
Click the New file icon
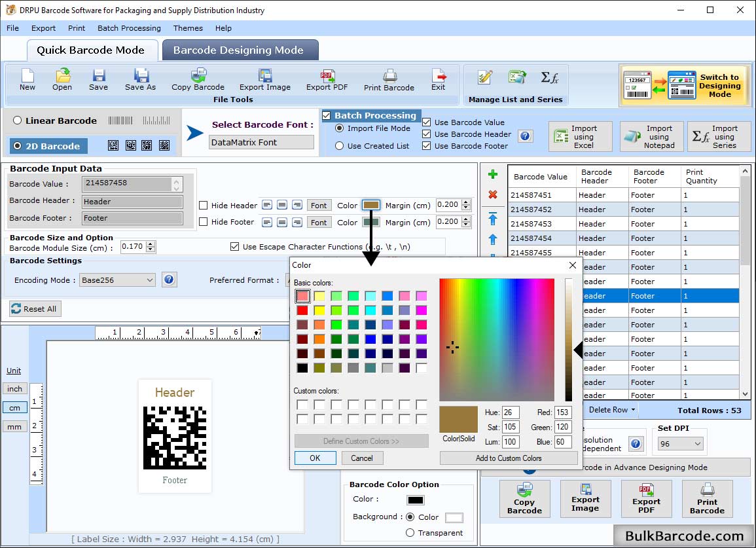[x=27, y=80]
